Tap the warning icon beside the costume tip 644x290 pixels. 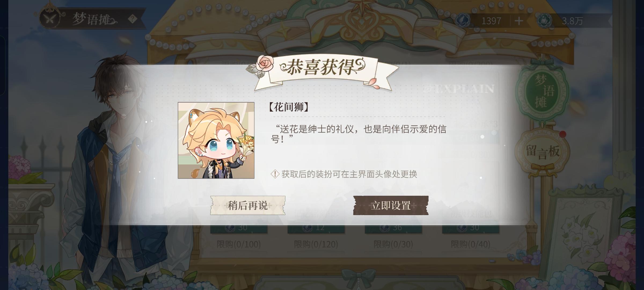click(x=275, y=174)
